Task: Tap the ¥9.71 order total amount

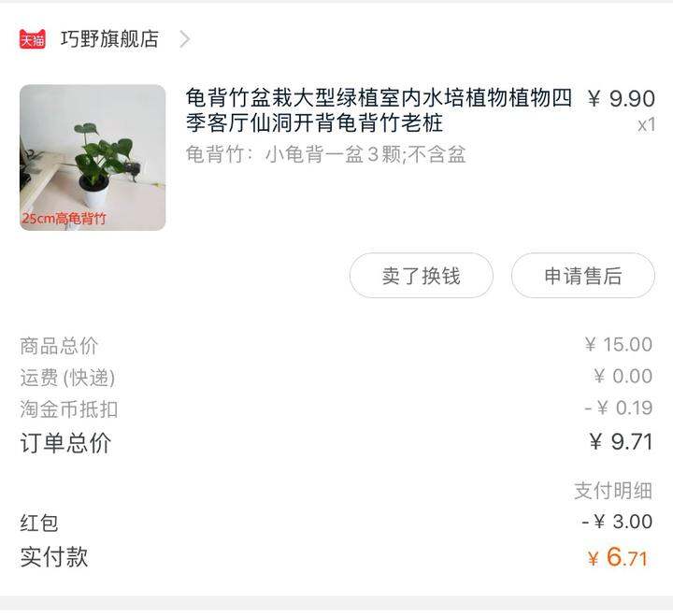Action: click(x=621, y=442)
